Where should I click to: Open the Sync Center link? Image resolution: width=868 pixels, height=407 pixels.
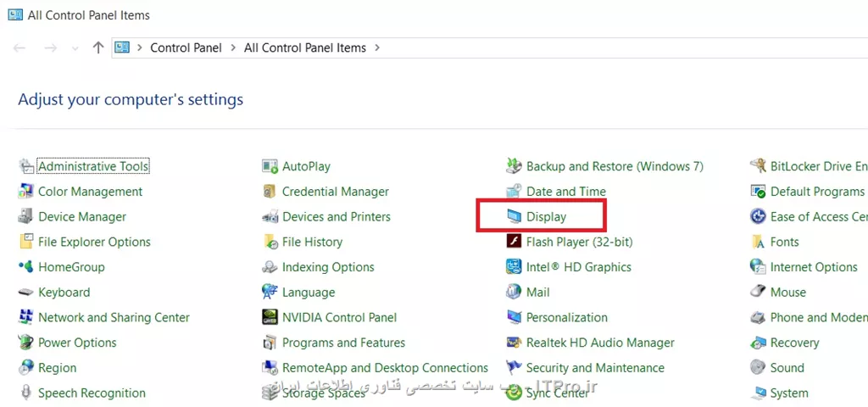coord(558,393)
